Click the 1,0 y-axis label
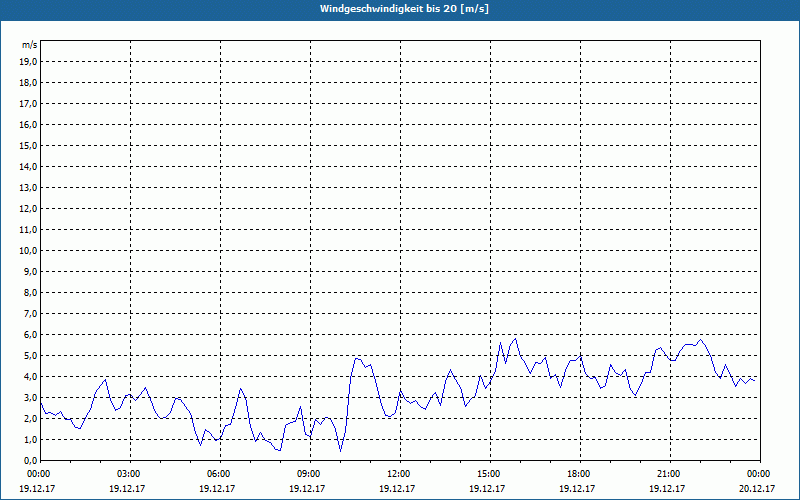800x500 pixels. (x=31, y=440)
